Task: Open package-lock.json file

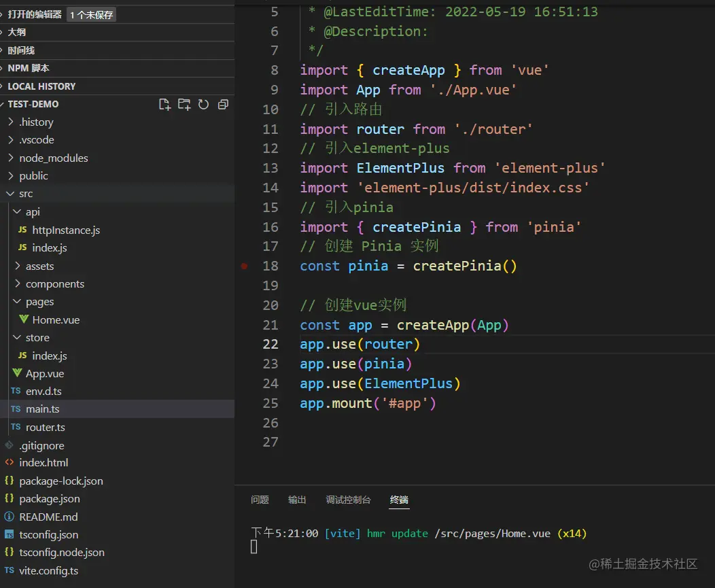Action: [117, 481]
